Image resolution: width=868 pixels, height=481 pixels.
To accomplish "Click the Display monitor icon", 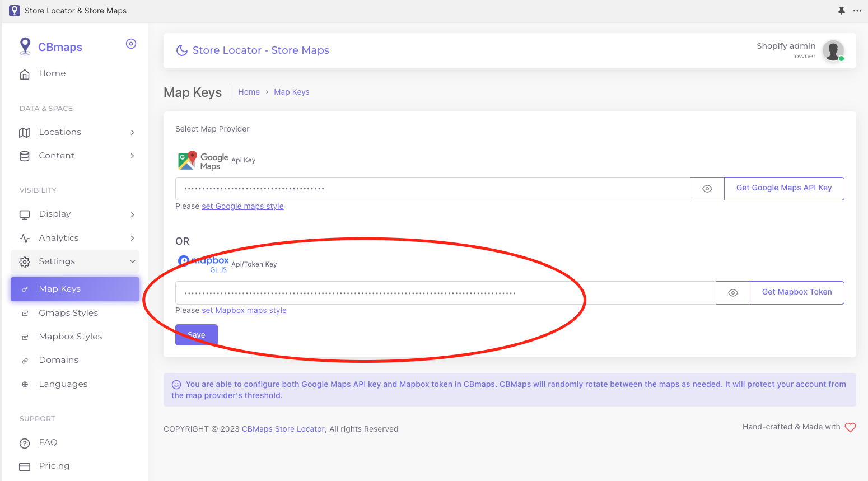I will point(25,214).
